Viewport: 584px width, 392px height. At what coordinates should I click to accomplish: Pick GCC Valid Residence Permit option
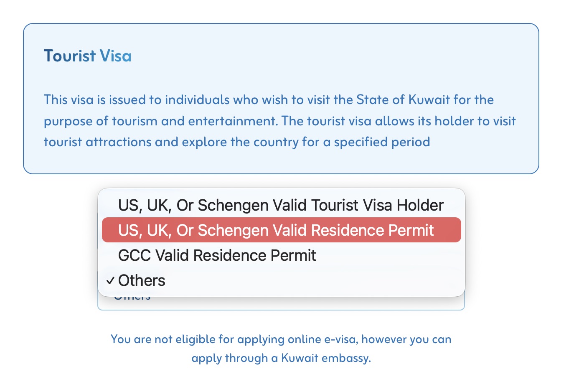(x=217, y=255)
